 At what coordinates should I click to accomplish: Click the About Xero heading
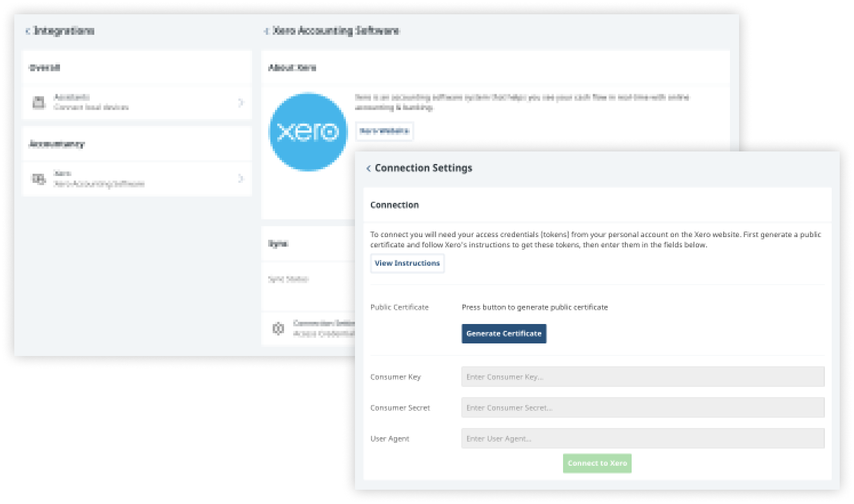[292, 67]
